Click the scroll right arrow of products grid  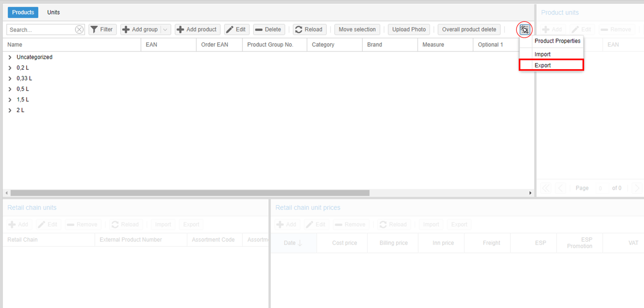pos(530,193)
